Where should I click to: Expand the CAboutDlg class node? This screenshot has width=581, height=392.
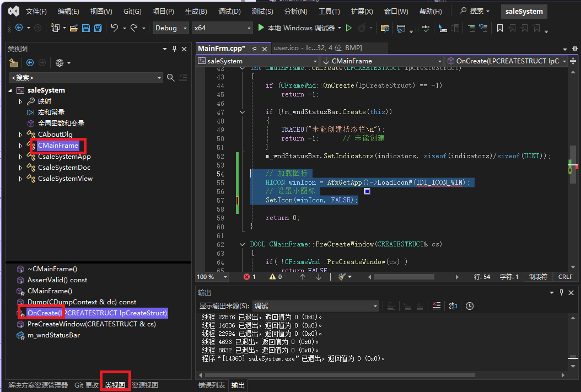coord(21,135)
